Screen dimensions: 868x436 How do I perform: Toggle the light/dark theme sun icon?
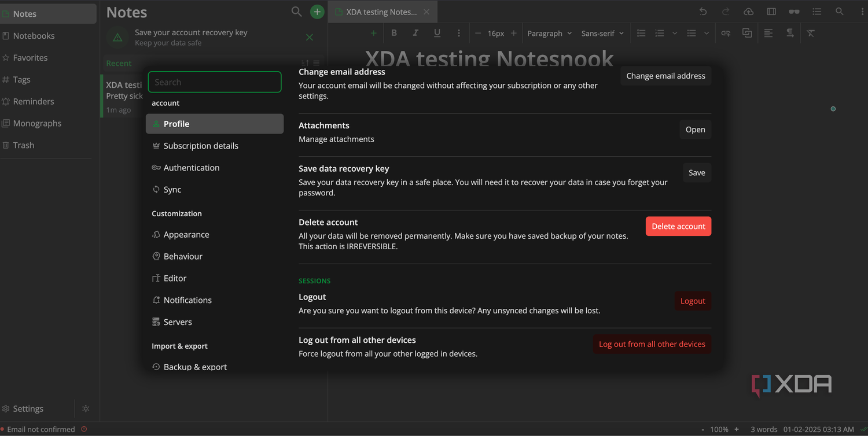[x=86, y=409]
